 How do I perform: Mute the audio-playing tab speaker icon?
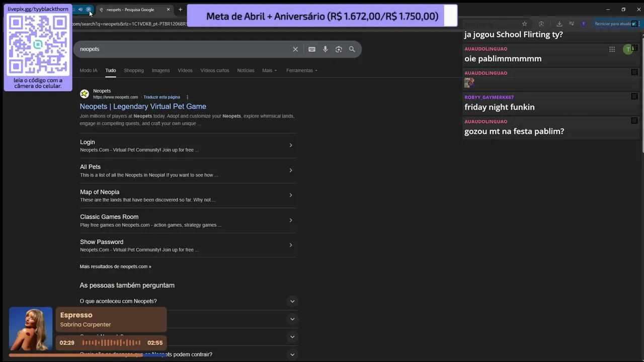click(x=80, y=10)
